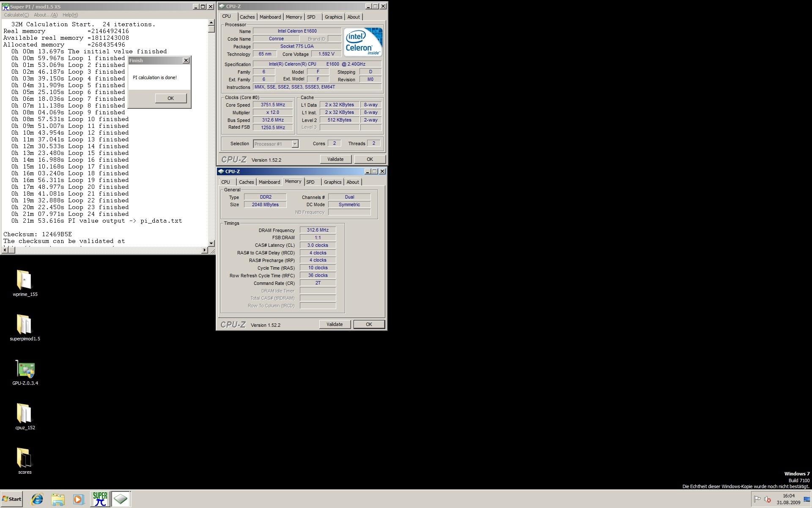Image resolution: width=812 pixels, height=508 pixels.
Task: Click the Checksum: 12469B5E line
Action: pyautogui.click(x=38, y=234)
